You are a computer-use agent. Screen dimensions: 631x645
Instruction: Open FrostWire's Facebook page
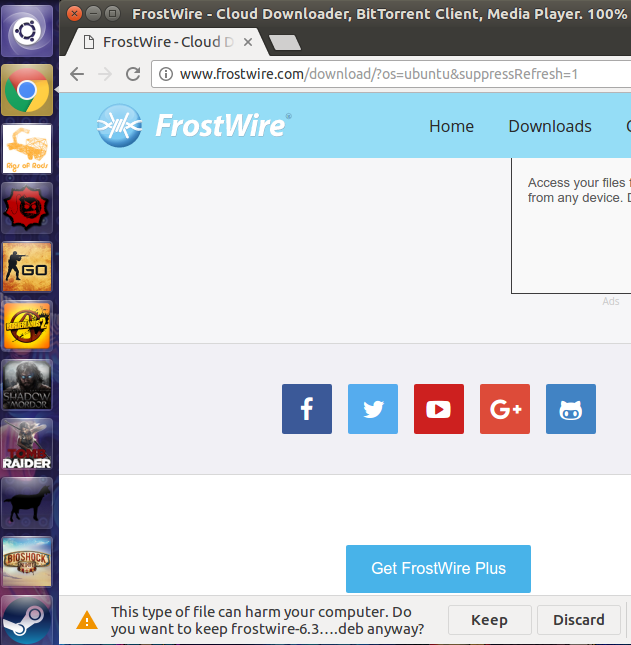coord(307,409)
